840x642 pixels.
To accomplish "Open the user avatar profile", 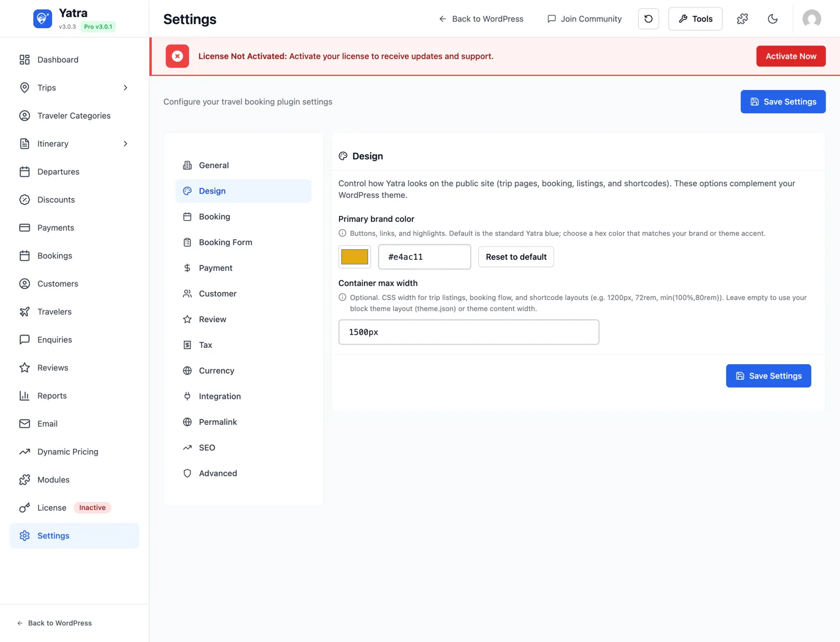I will click(x=812, y=19).
